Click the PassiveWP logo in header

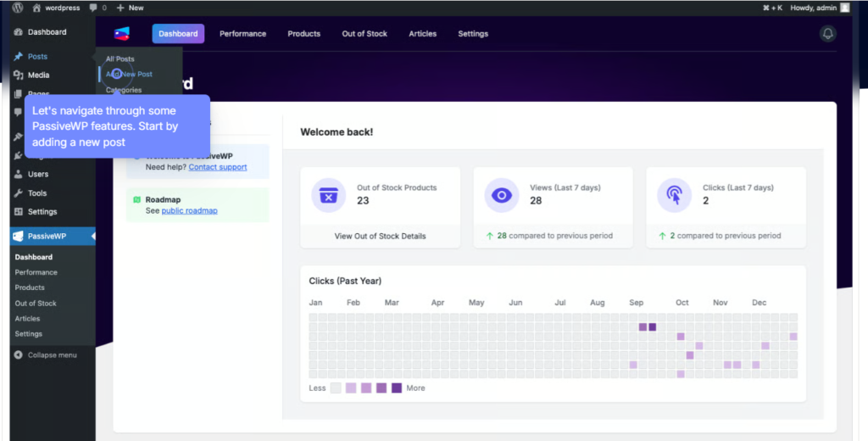[x=122, y=34]
